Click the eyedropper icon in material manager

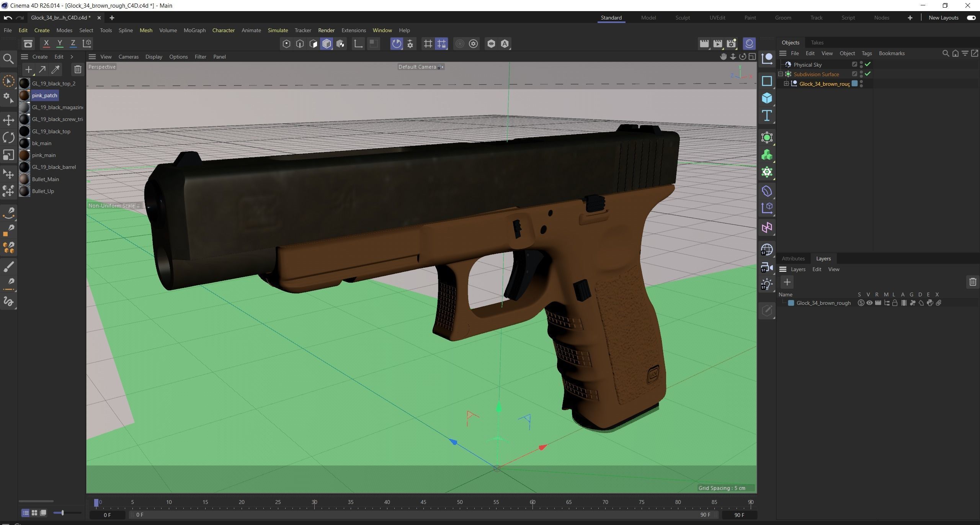click(x=56, y=69)
